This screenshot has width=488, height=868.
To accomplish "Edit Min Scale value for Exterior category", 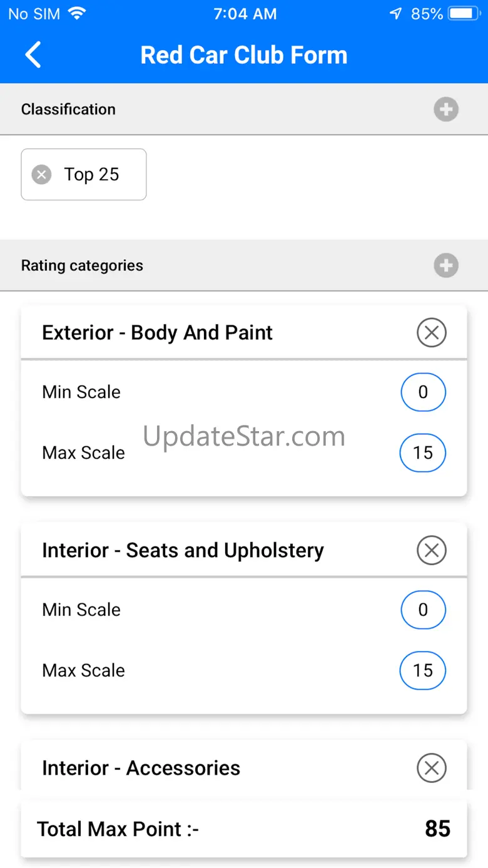I will [x=423, y=392].
